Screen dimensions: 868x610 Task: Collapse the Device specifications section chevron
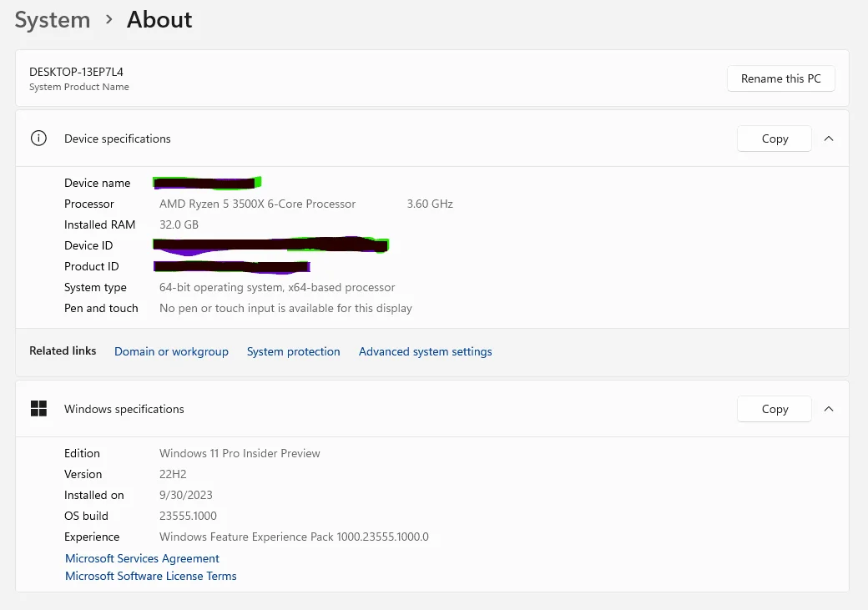pos(829,139)
